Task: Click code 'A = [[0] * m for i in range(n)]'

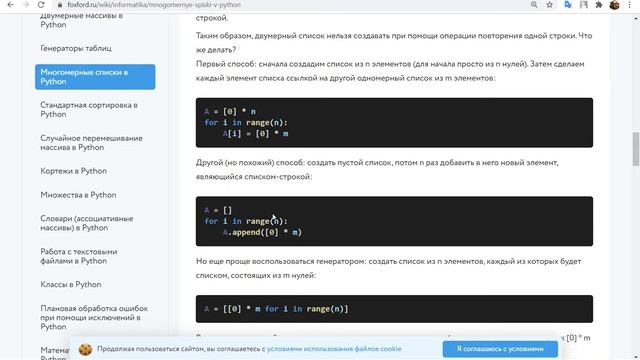Action: pyautogui.click(x=394, y=309)
